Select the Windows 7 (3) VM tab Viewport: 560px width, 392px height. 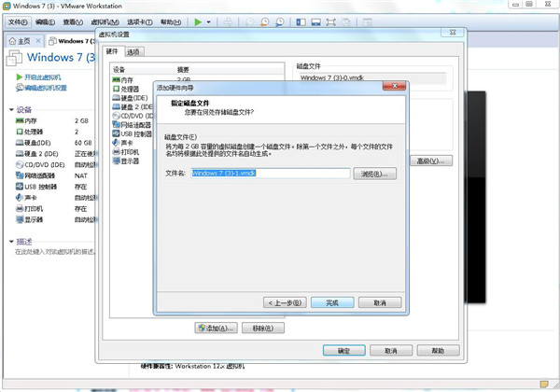(73, 41)
